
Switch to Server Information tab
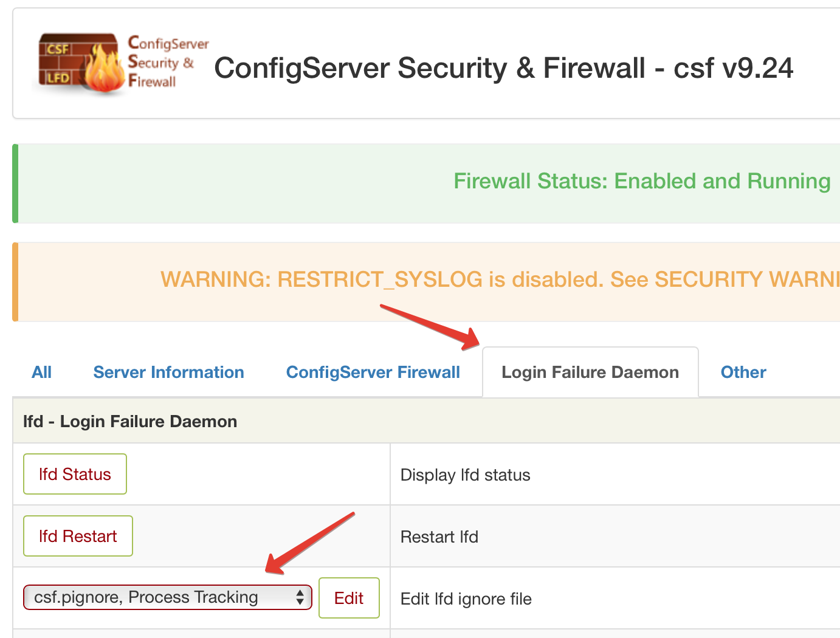pyautogui.click(x=168, y=372)
